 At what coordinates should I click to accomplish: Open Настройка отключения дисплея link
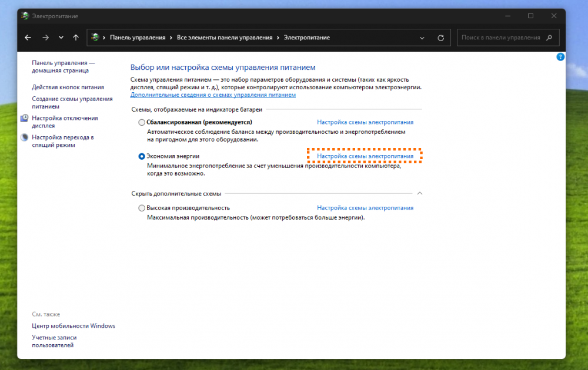click(65, 122)
